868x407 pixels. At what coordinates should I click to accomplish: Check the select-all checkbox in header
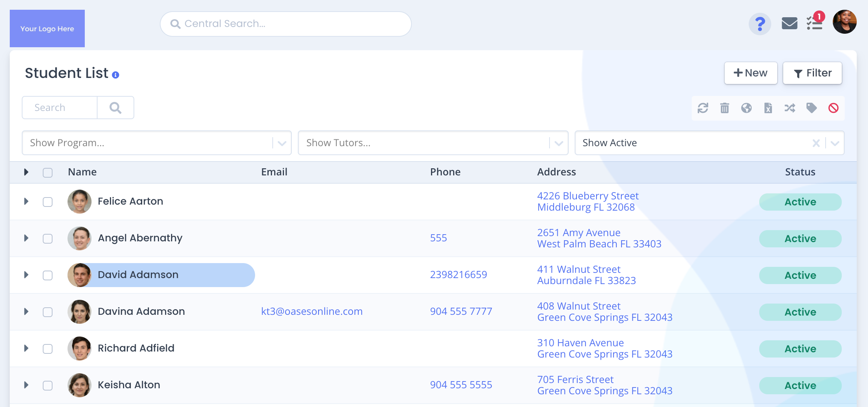click(48, 173)
